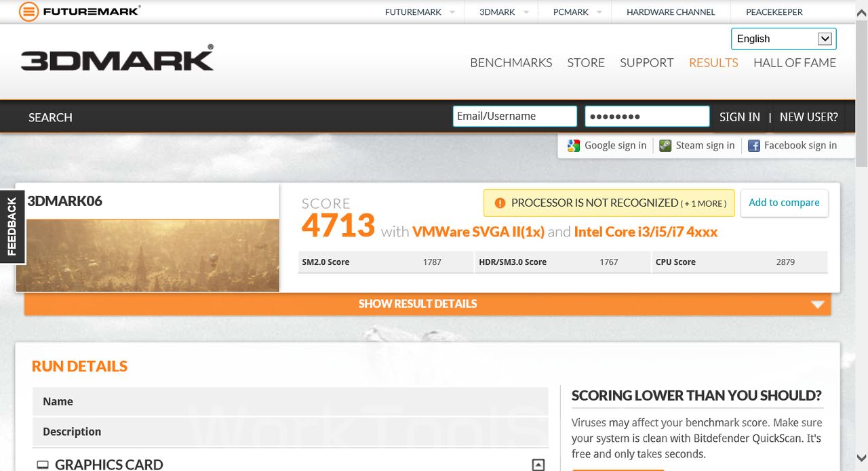This screenshot has width=868, height=471.
Task: Click the Intel Core i3/i5/i7 4xxx link
Action: click(x=646, y=232)
